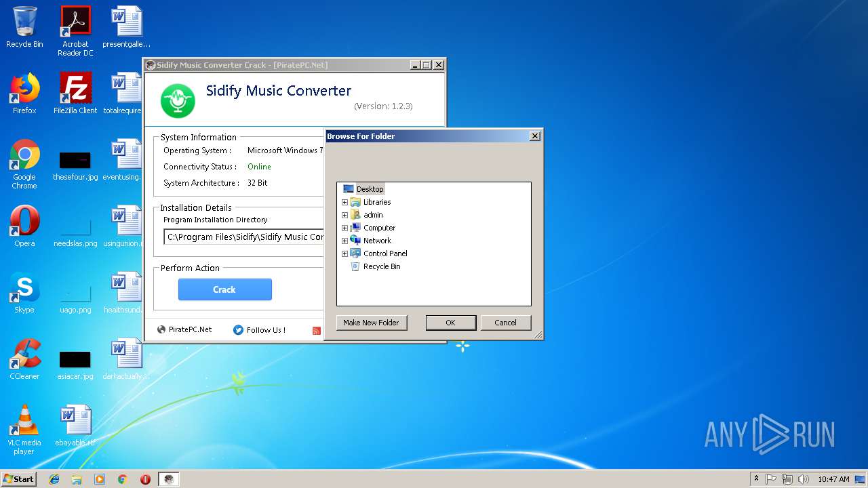Open Windows Explorer from the taskbar

(77, 479)
